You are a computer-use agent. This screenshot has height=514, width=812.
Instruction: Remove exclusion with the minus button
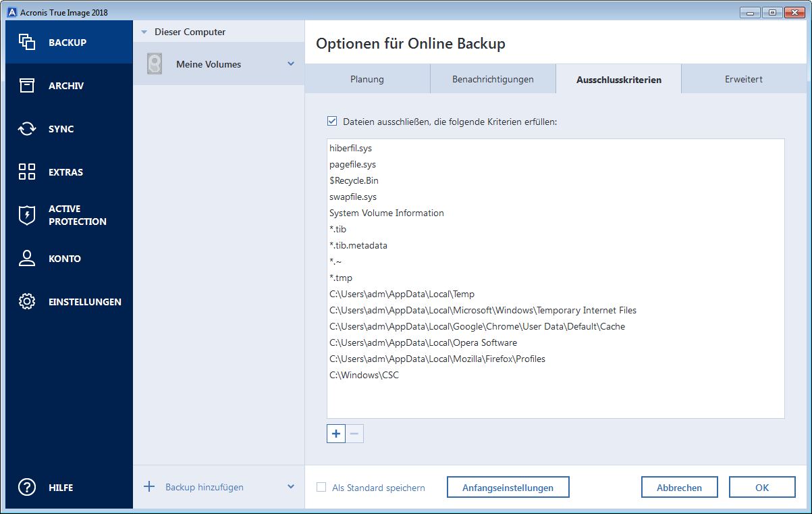pyautogui.click(x=354, y=434)
